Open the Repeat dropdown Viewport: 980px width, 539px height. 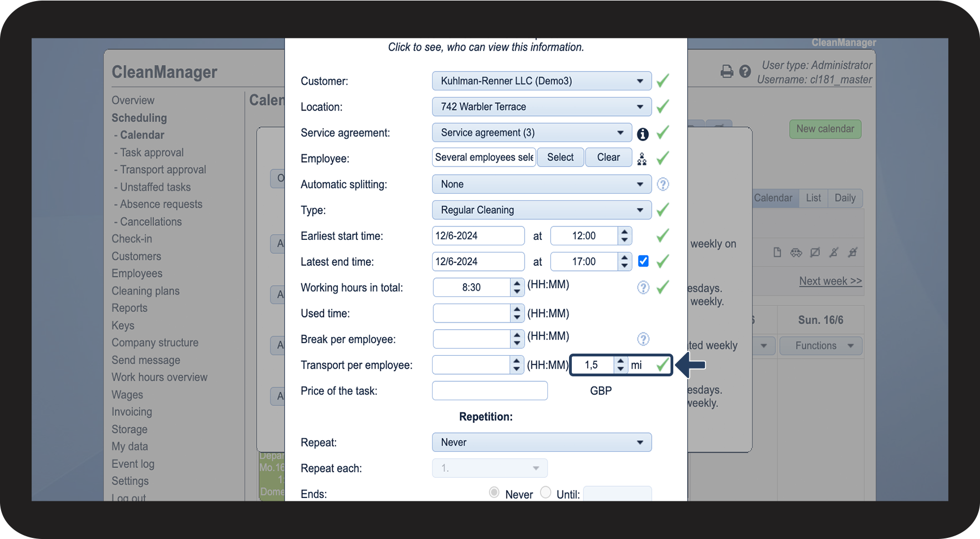point(542,442)
